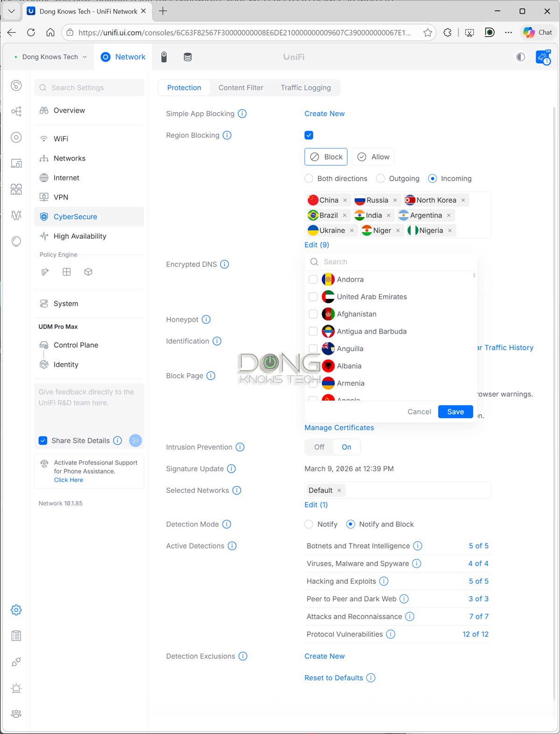Check the Afghanistan checkbox
The width and height of the screenshot is (560, 734).
click(313, 314)
